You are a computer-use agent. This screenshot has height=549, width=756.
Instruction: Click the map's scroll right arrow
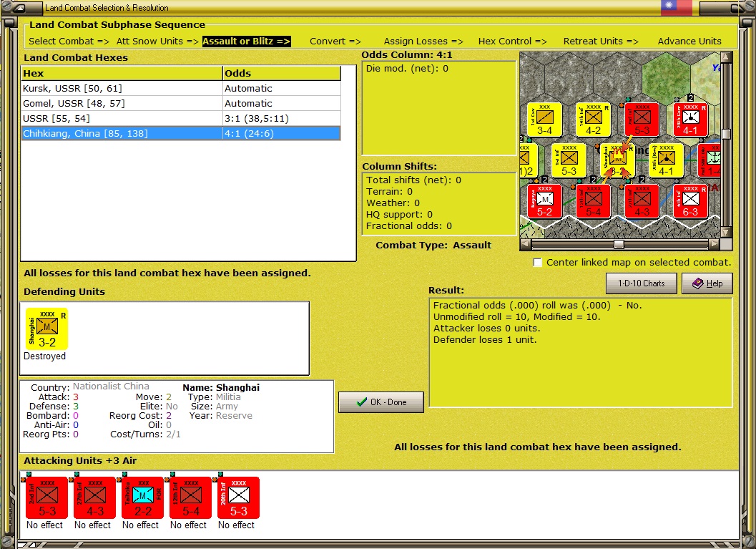(x=714, y=244)
